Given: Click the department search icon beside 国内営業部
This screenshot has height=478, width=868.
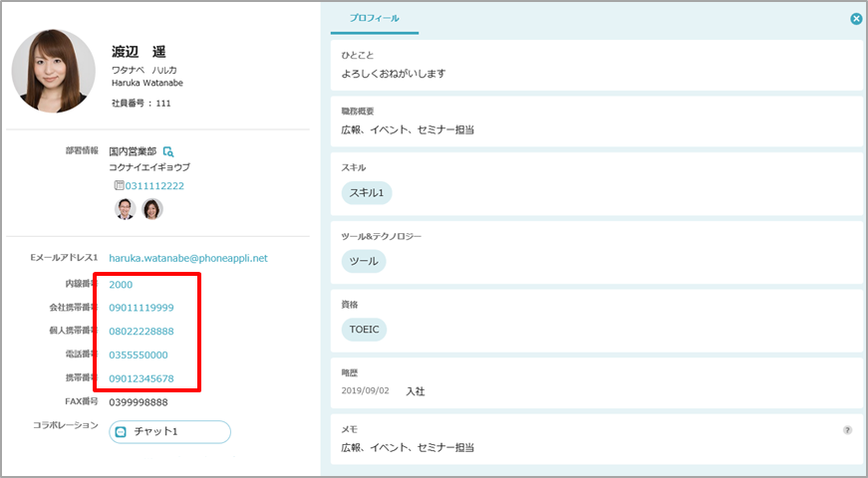Looking at the screenshot, I should point(168,151).
